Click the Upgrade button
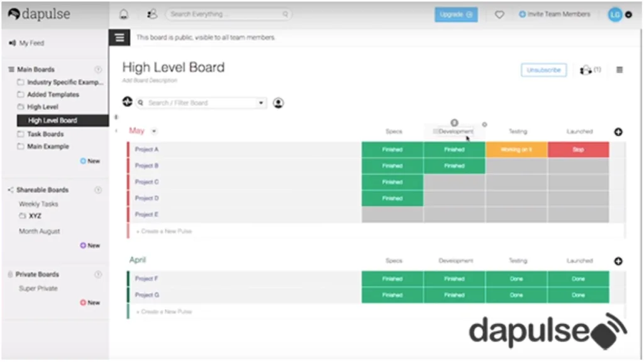Viewport: 644px width, 362px height. pyautogui.click(x=456, y=14)
